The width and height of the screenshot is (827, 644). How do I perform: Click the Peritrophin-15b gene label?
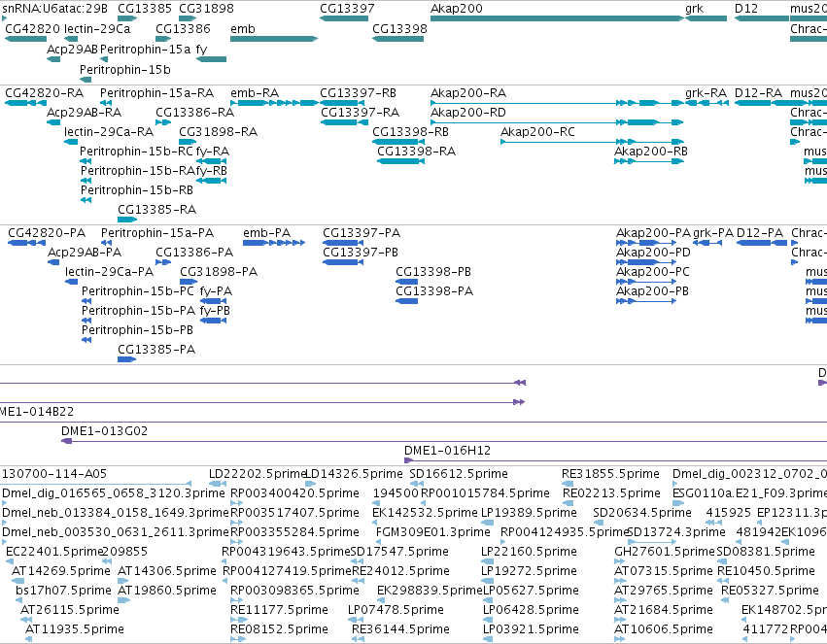[125, 70]
